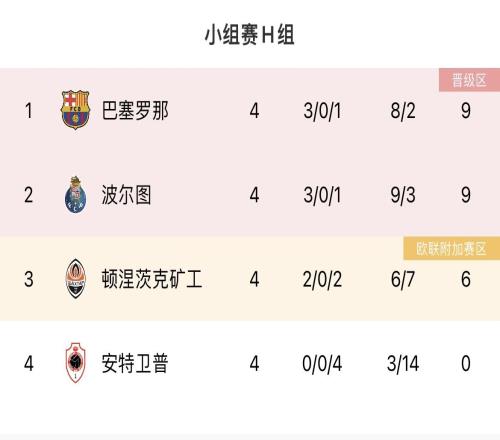Viewport: 500px width, 440px height.
Task: Open team 波尔图 from standings
Action: [x=126, y=195]
